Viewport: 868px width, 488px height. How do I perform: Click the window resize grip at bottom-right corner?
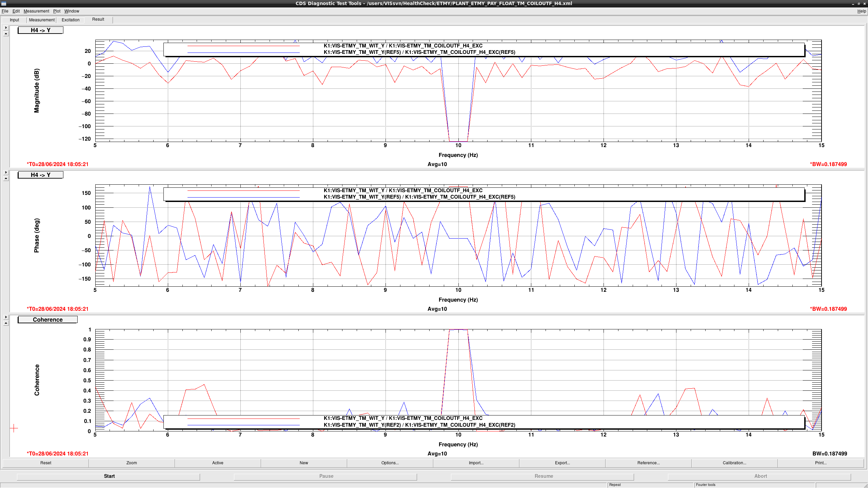point(865,485)
